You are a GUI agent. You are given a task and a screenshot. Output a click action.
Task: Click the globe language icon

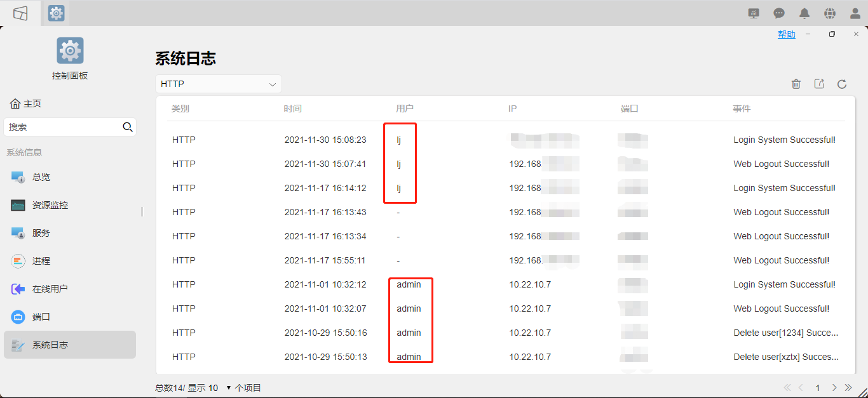pyautogui.click(x=830, y=13)
